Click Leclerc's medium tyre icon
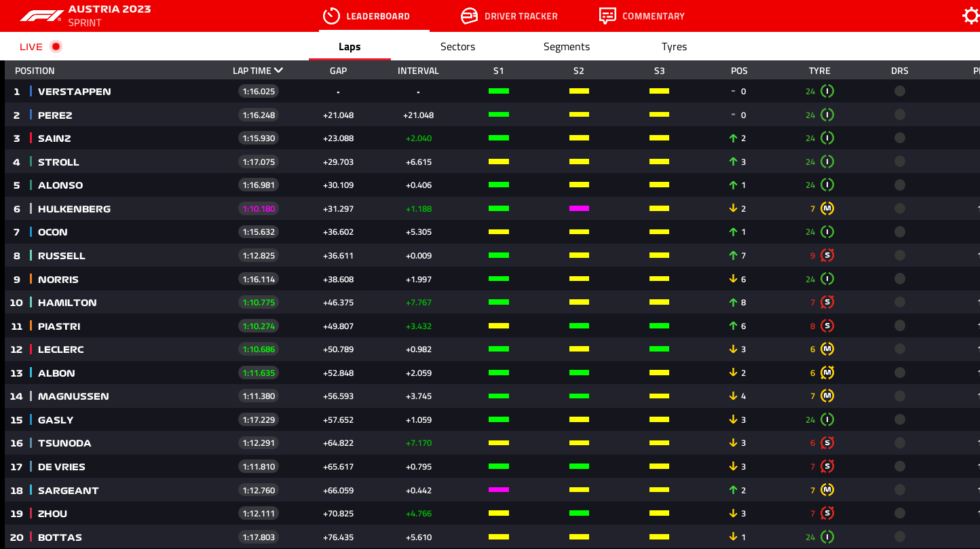This screenshot has height=549, width=980. (x=827, y=349)
